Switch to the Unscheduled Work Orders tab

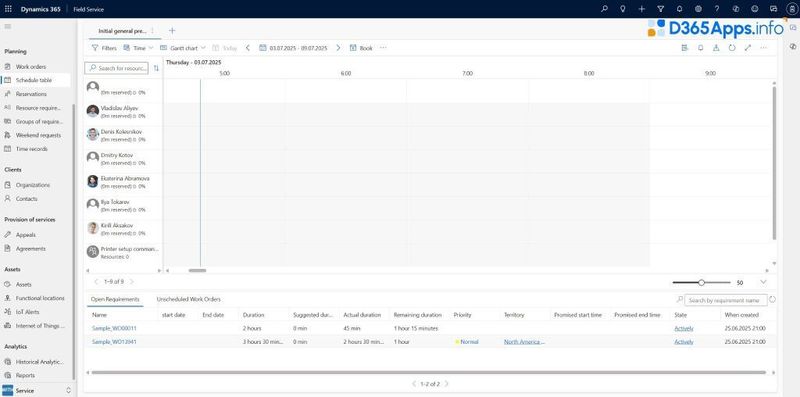pos(188,300)
